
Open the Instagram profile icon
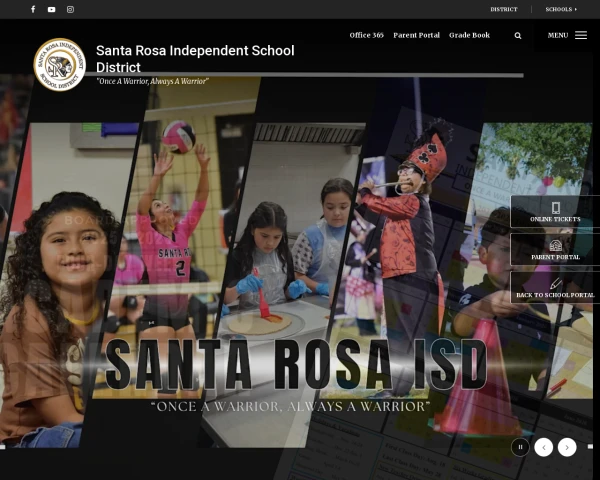70,9
